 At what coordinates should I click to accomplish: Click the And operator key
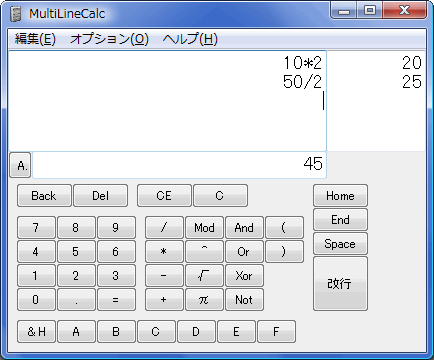[x=244, y=228]
